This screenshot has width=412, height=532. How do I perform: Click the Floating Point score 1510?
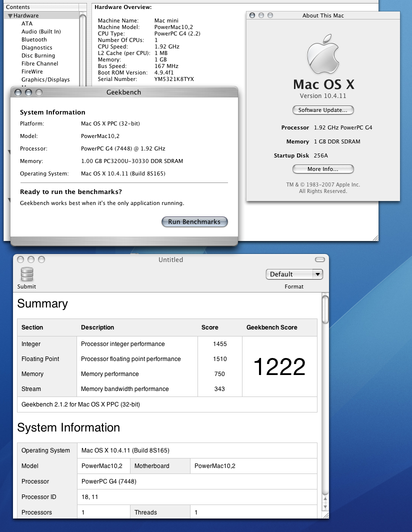[x=220, y=359]
